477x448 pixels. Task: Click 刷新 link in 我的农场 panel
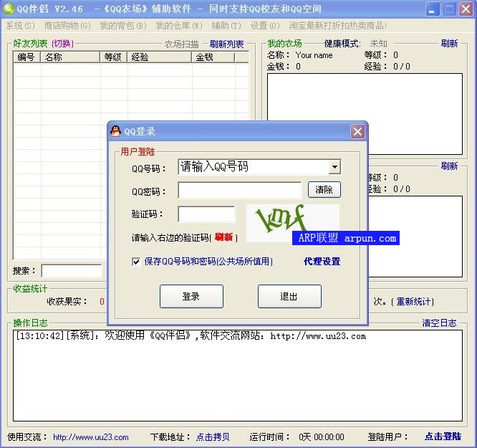(x=449, y=44)
